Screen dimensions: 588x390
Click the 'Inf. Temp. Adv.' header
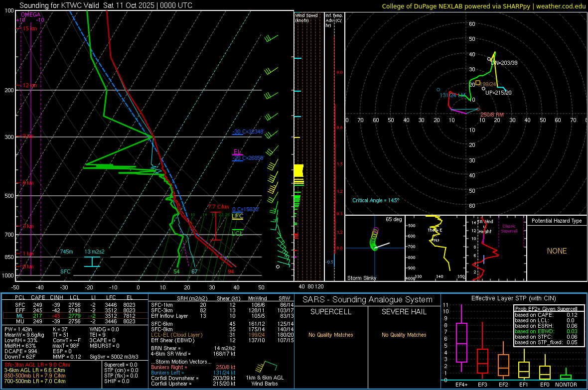pos(334,20)
